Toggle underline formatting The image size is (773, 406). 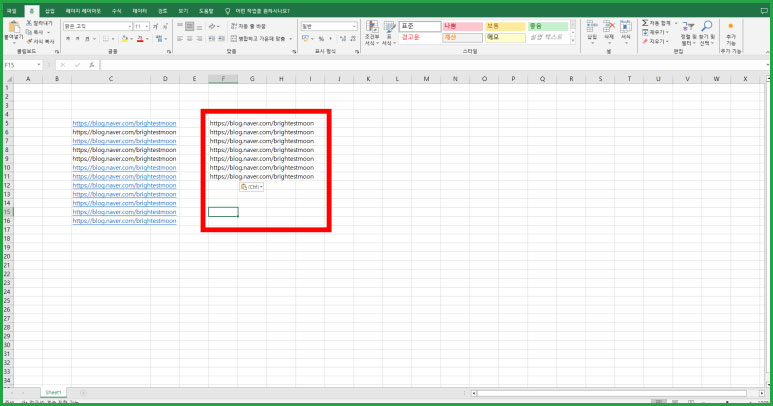(87, 38)
